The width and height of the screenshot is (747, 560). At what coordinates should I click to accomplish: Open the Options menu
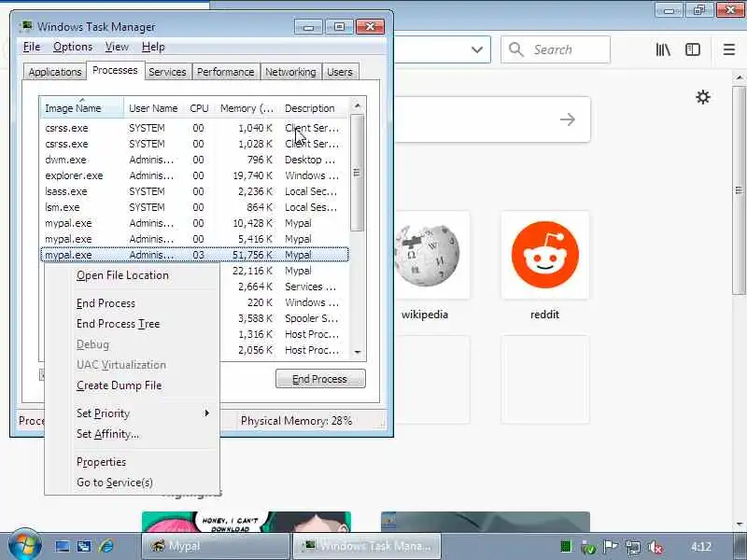point(73,47)
